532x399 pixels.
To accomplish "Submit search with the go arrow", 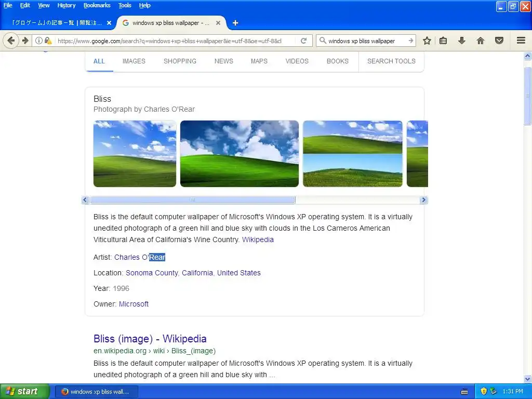I will 410,41.
